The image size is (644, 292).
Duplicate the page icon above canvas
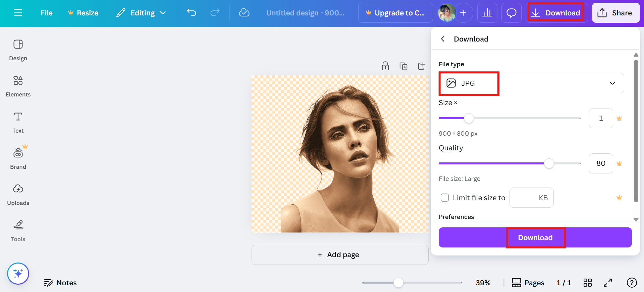(x=404, y=66)
